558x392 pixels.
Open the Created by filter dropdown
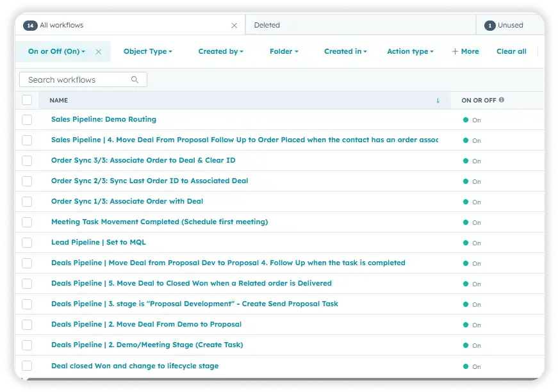(x=220, y=51)
